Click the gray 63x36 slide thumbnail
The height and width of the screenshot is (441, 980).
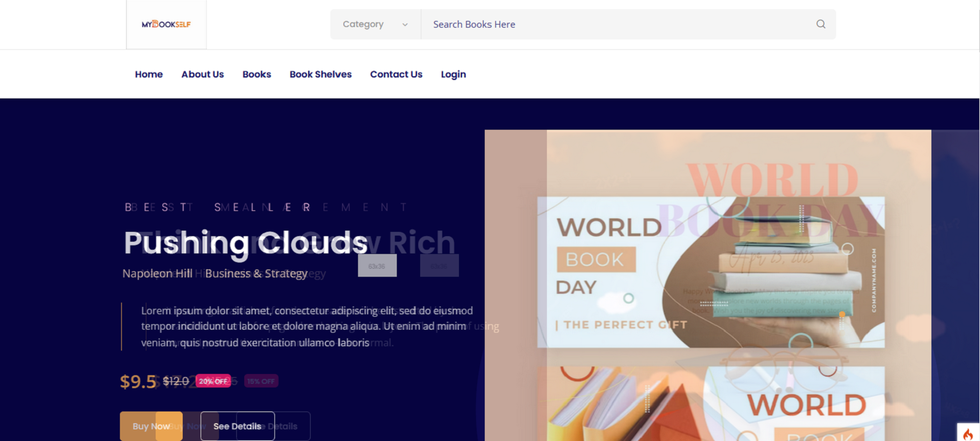[x=377, y=266]
